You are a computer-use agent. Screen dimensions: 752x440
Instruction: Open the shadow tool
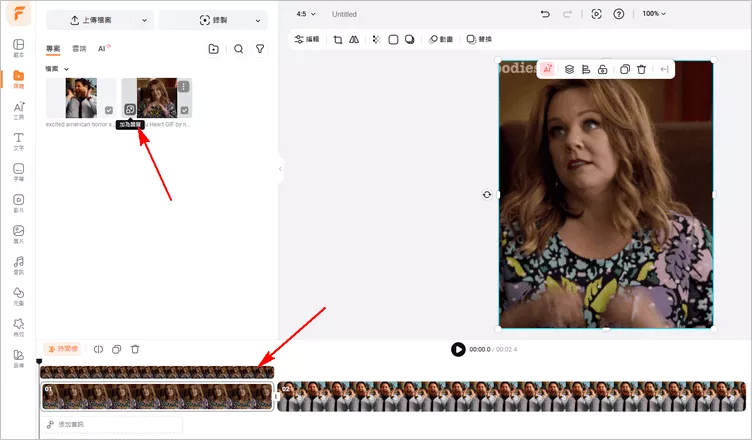(410, 39)
